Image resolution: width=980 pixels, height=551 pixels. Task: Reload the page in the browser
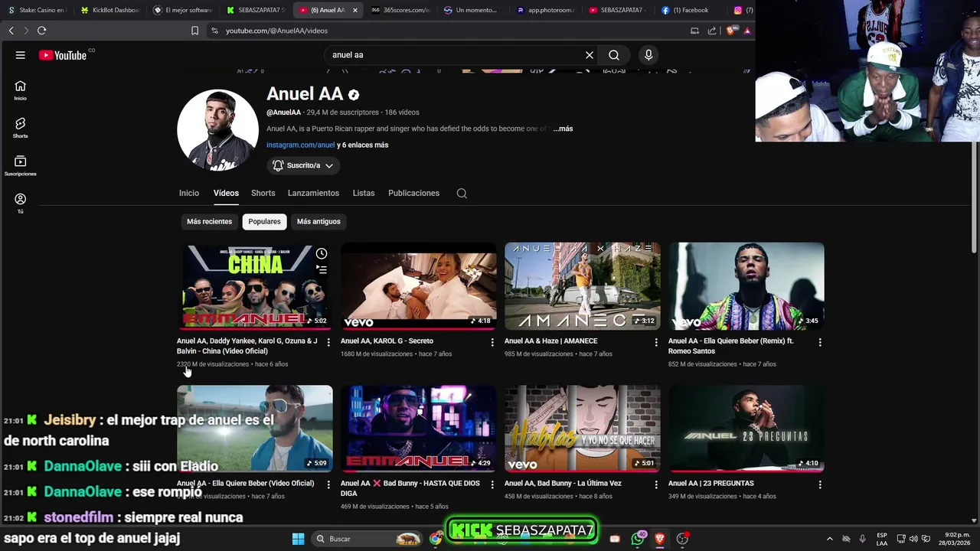pyautogui.click(x=41, y=31)
